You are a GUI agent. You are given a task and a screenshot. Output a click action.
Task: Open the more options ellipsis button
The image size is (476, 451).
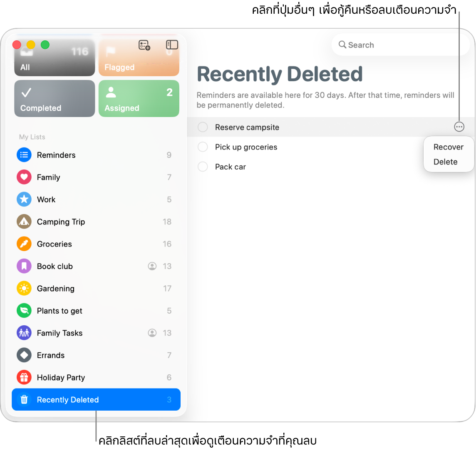click(x=459, y=127)
